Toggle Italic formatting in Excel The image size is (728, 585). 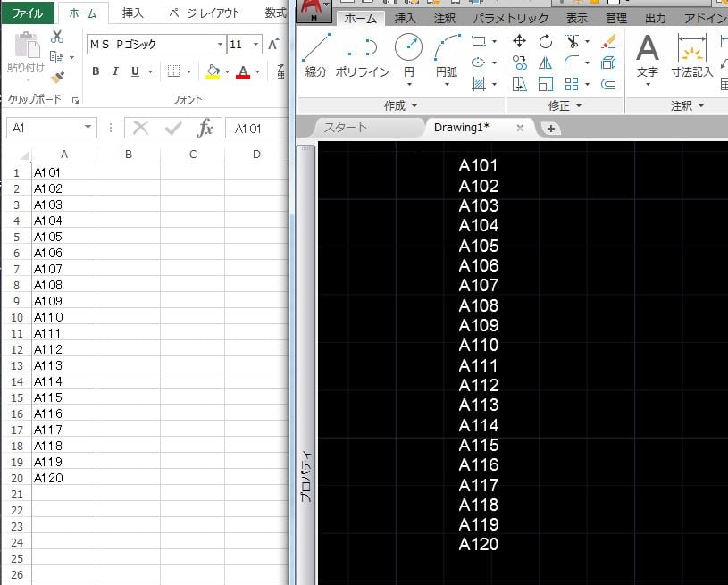115,71
